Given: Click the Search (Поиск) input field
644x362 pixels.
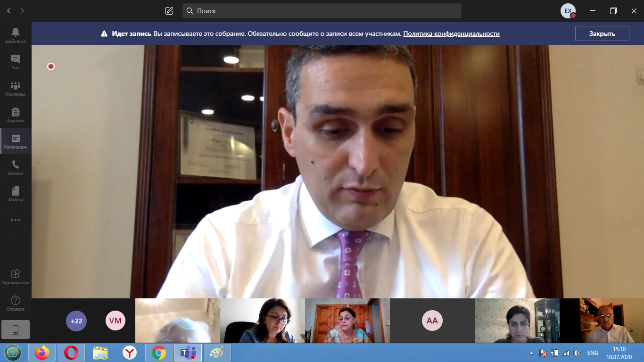Looking at the screenshot, I should click(322, 11).
